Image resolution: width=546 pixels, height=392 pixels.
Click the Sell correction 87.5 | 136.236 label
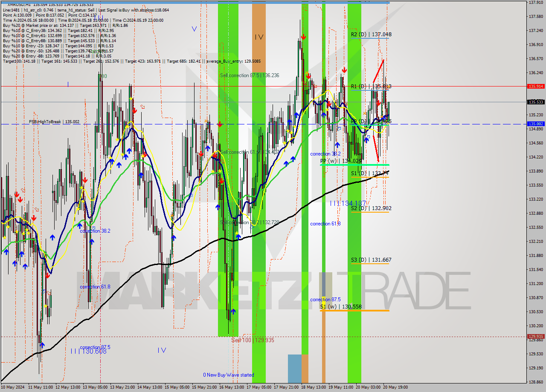point(250,75)
